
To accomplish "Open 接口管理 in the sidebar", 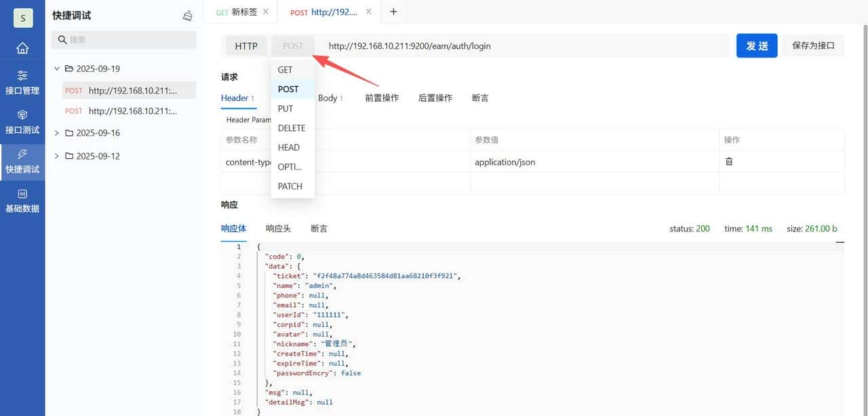I will (22, 83).
